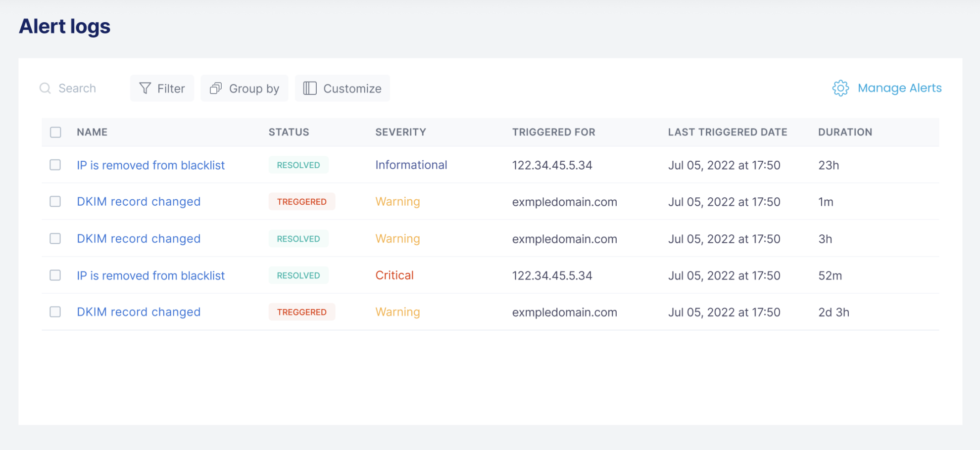Open Manage Alerts
Viewport: 980px width, 450px height.
899,88
